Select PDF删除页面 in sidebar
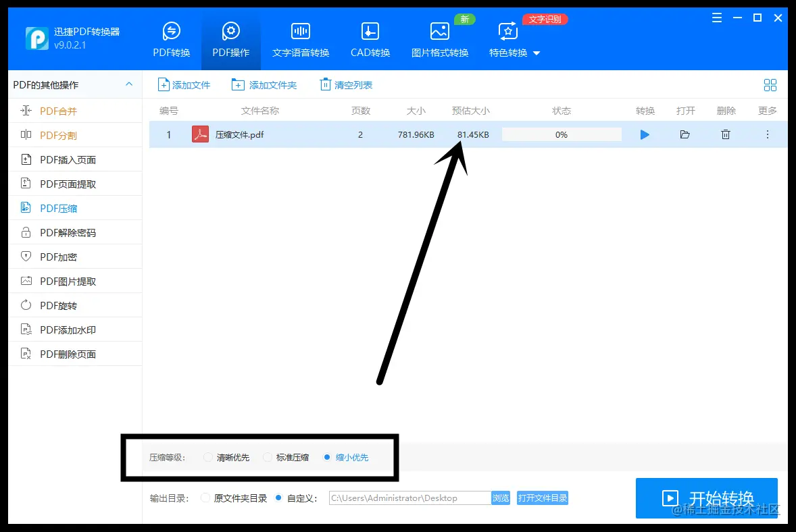Viewport: 796px width, 532px height. [x=75, y=354]
